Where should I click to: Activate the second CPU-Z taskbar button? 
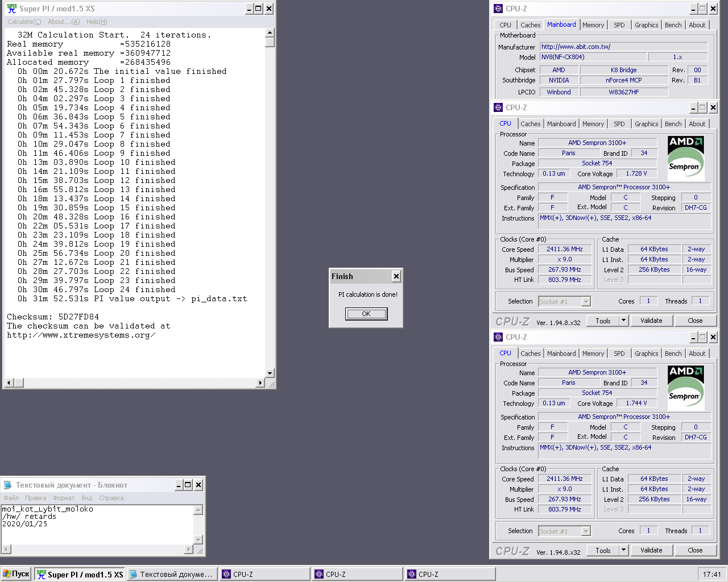tap(357, 574)
